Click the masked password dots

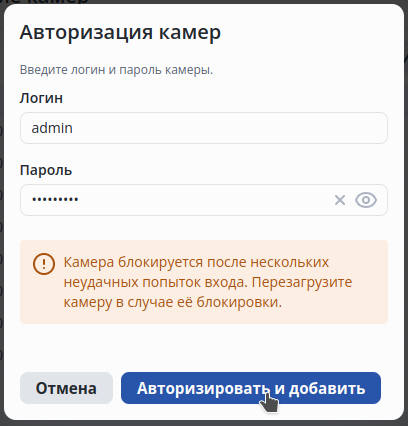coord(55,200)
